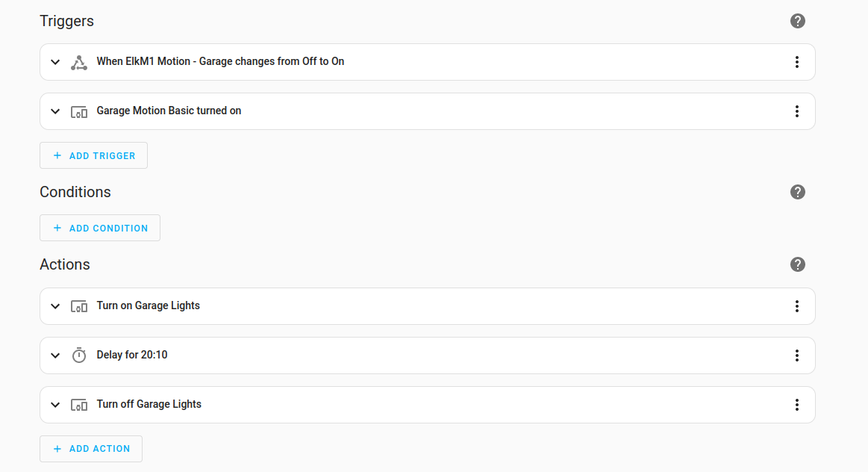Screen dimensions: 868x472
Task: Expand the Delay for 20:10 action
Action: click(x=54, y=355)
